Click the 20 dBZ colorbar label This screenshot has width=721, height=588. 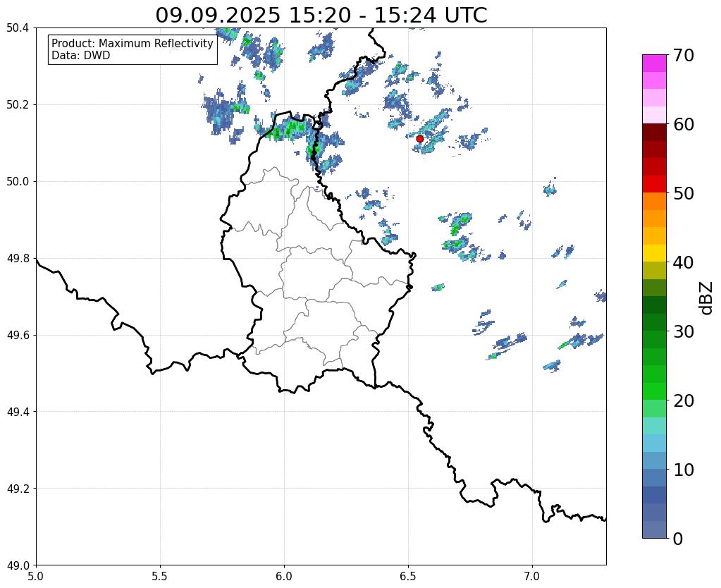tap(684, 400)
